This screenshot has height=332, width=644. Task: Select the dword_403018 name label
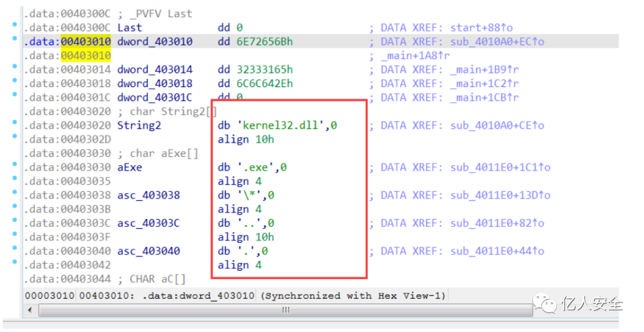tap(155, 83)
